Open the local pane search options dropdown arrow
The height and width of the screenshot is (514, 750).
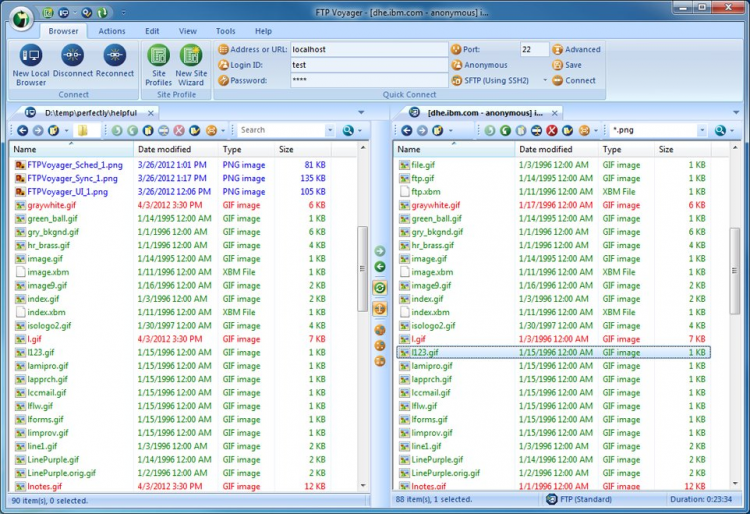pos(361,130)
